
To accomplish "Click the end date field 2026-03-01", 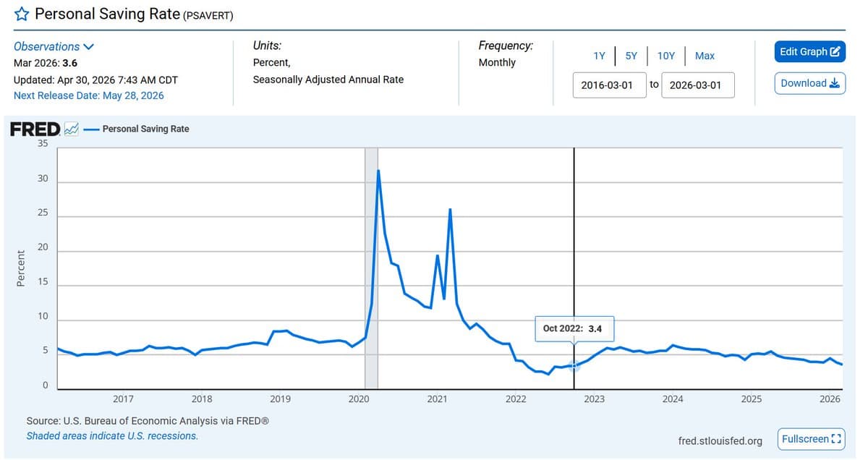I will coord(697,85).
